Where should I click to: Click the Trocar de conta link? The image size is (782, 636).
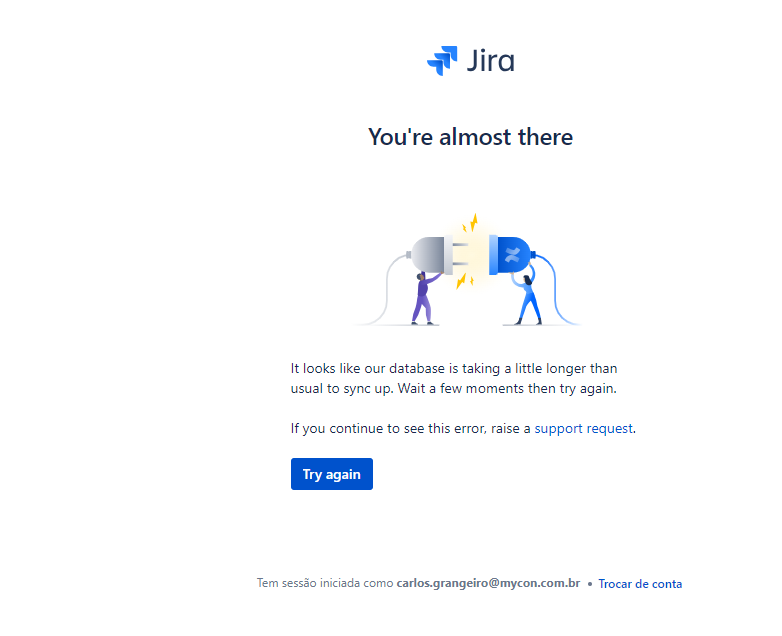point(640,584)
